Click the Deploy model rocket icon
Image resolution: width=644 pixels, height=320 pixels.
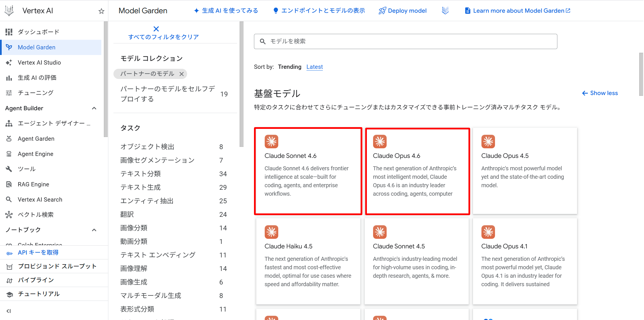tap(382, 10)
